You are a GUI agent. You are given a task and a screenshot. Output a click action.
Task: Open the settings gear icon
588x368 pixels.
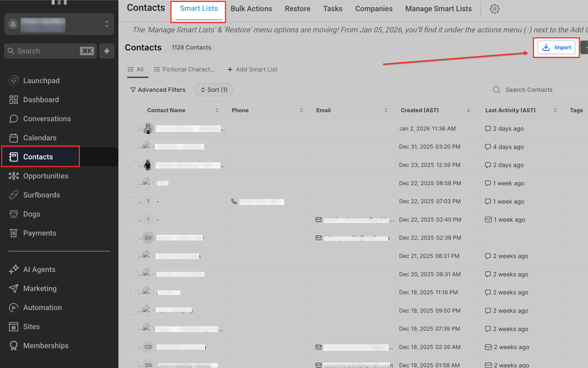[x=494, y=9]
